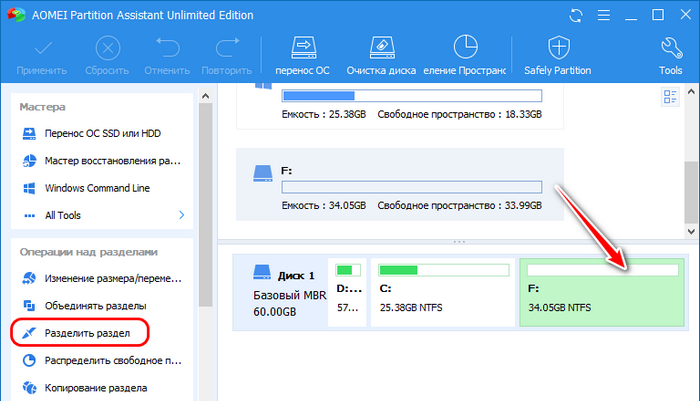Click the sidebar vertical scrollbar thumb
Screen dimensions: 700x401
coord(205,205)
